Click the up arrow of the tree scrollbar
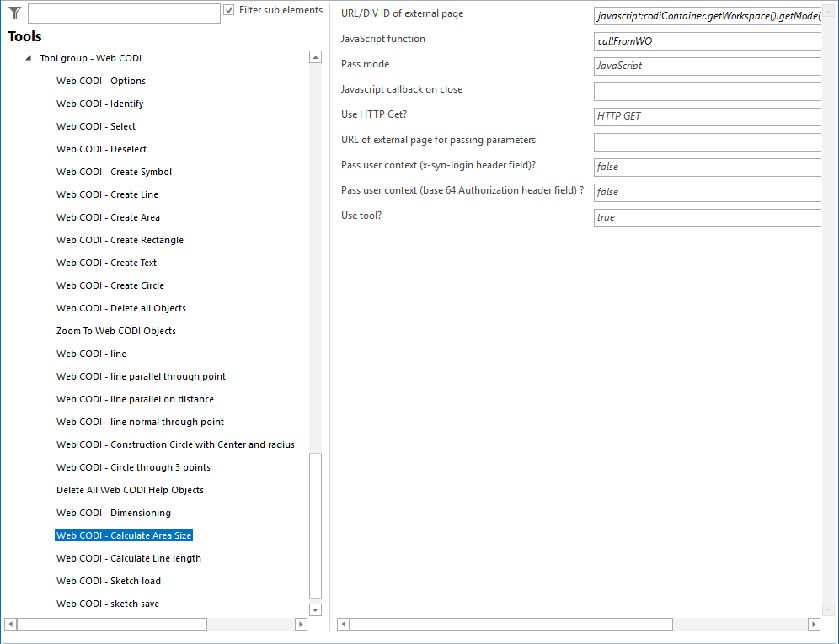Screen dimensions: 839x644 (315, 56)
